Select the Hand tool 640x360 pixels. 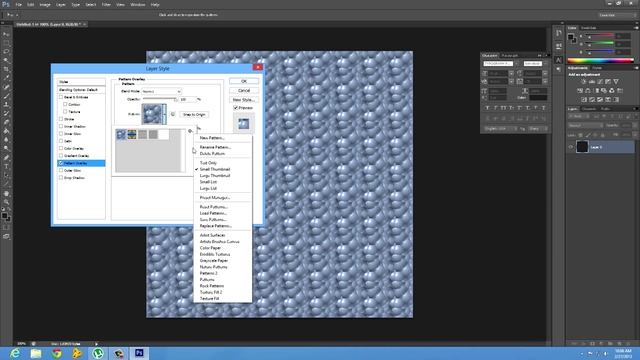tap(6, 193)
